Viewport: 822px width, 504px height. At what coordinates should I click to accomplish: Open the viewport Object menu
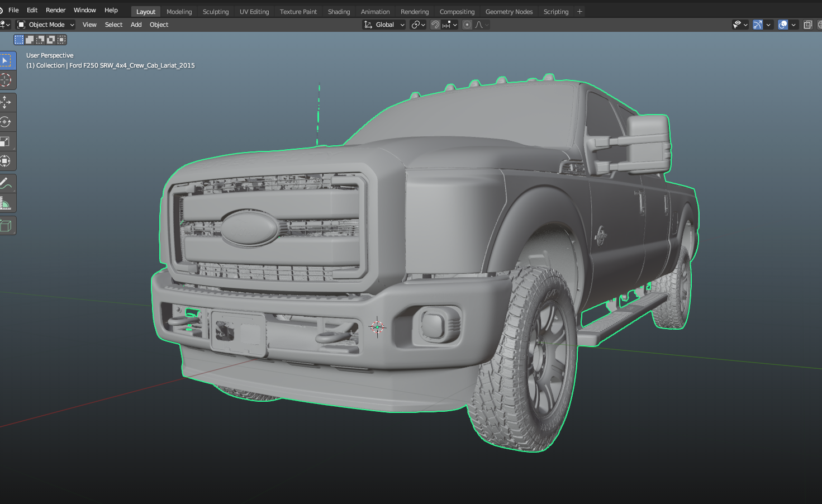(159, 25)
